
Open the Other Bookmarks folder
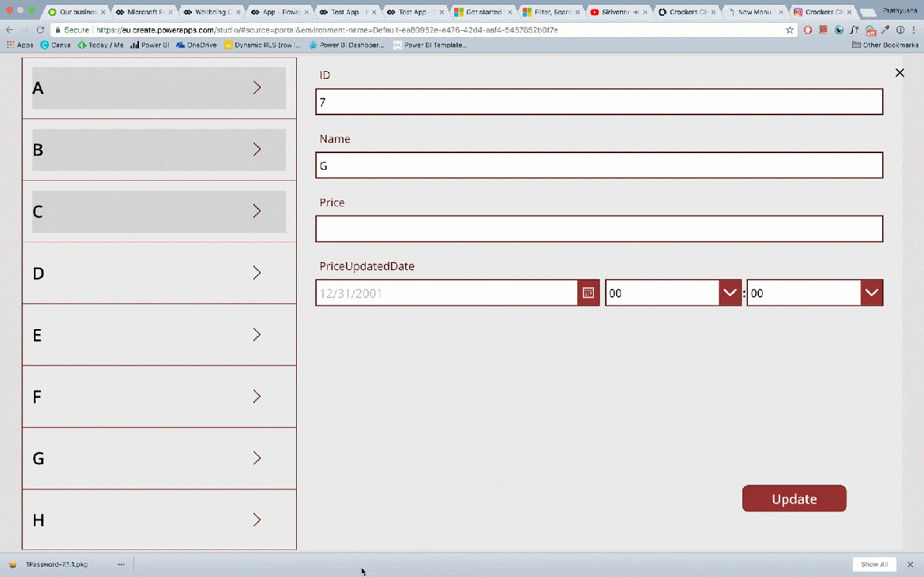(x=885, y=45)
